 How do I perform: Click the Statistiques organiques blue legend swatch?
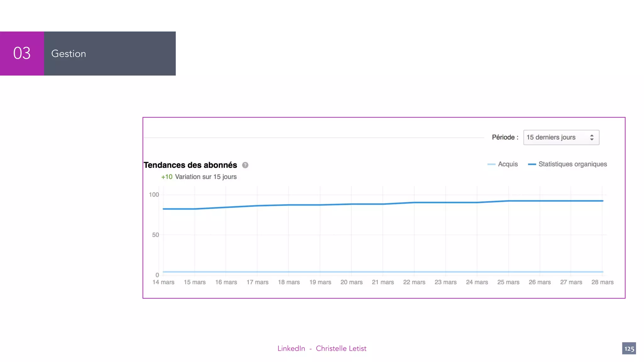(x=532, y=164)
